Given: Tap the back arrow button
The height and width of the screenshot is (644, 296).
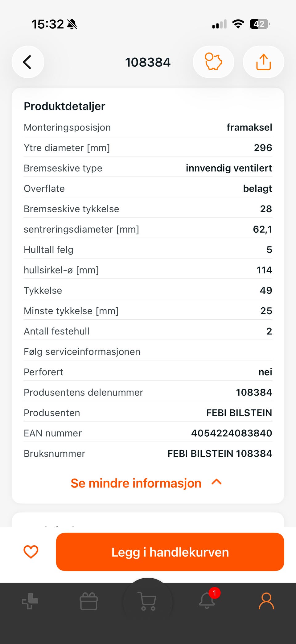Looking at the screenshot, I should coord(28,62).
